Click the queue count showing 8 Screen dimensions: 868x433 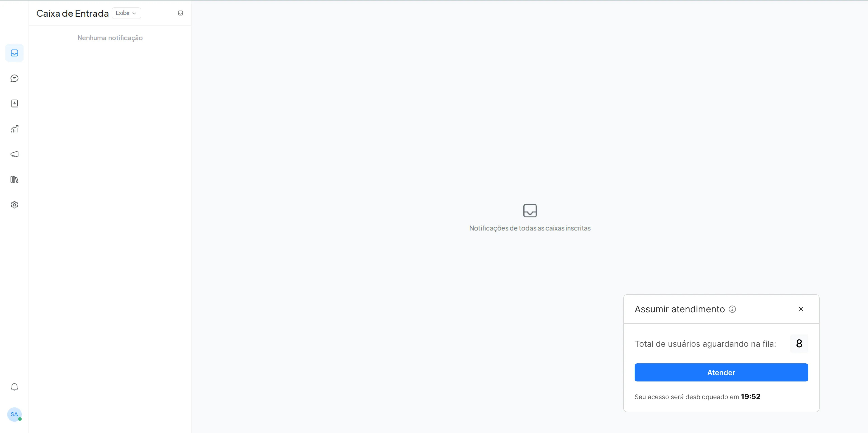pyautogui.click(x=799, y=344)
